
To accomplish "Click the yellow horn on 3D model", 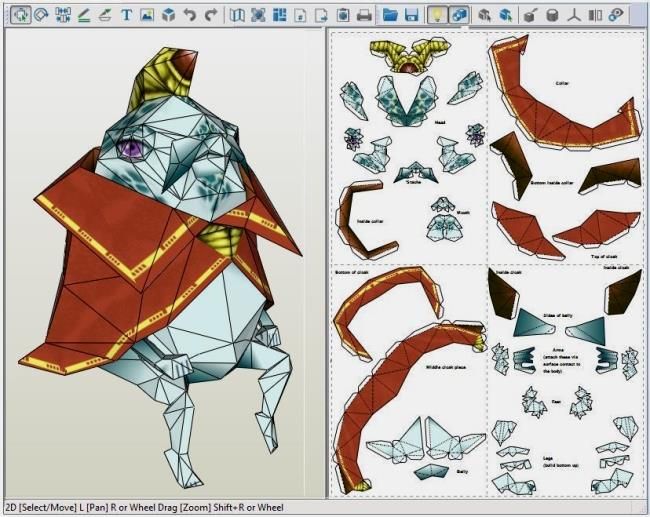I will click(x=164, y=75).
